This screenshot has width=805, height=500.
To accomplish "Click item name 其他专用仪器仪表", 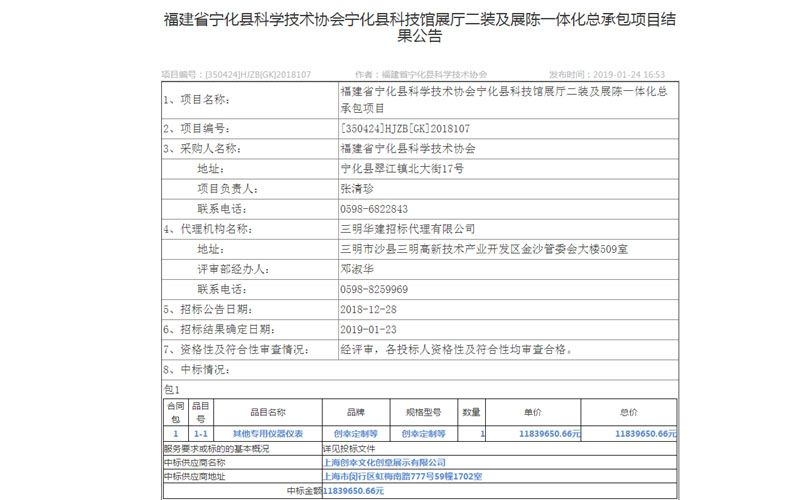I will 268,434.
